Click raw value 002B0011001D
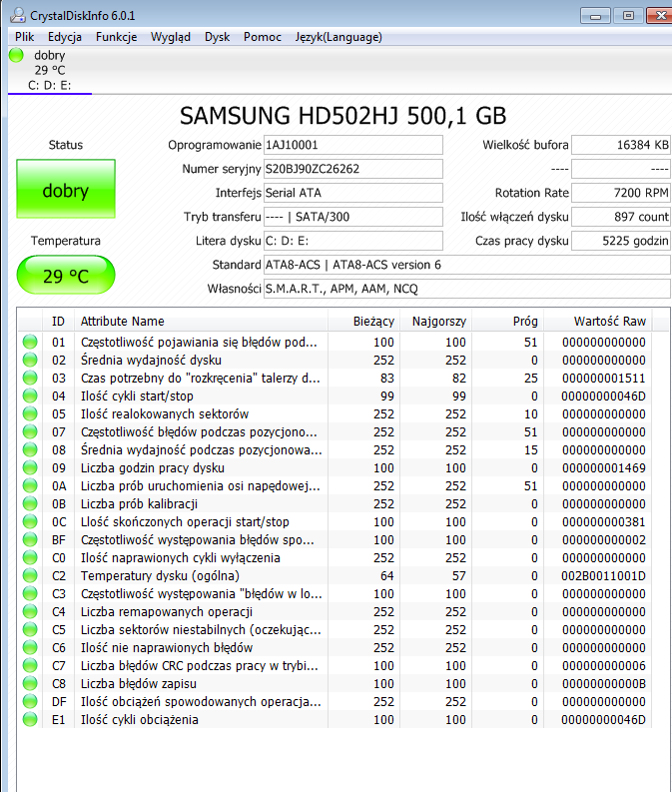This screenshot has width=672, height=792. pyautogui.click(x=603, y=576)
